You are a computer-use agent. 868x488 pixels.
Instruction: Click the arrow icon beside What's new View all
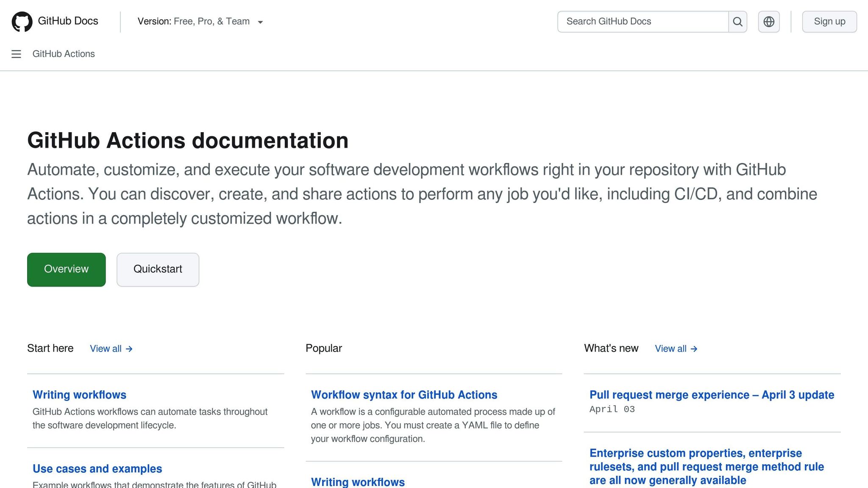point(694,349)
